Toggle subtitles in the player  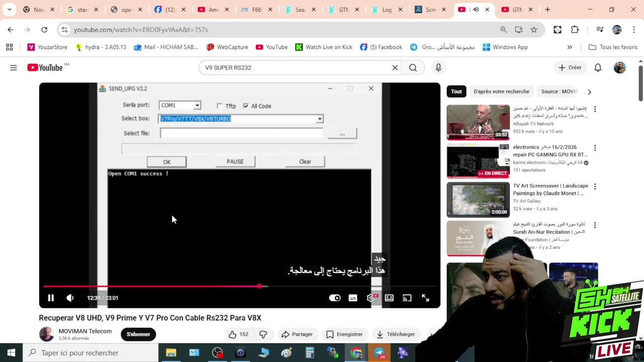point(353,298)
